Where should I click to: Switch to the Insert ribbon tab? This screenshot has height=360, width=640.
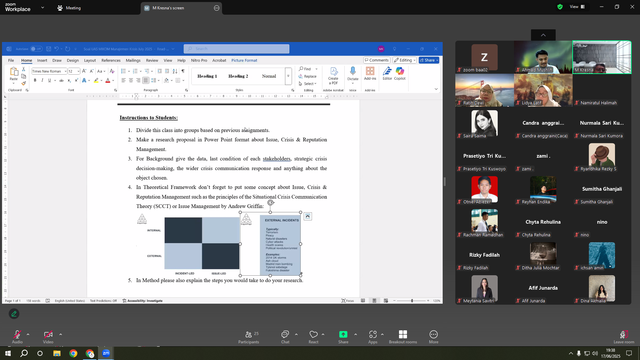42,60
